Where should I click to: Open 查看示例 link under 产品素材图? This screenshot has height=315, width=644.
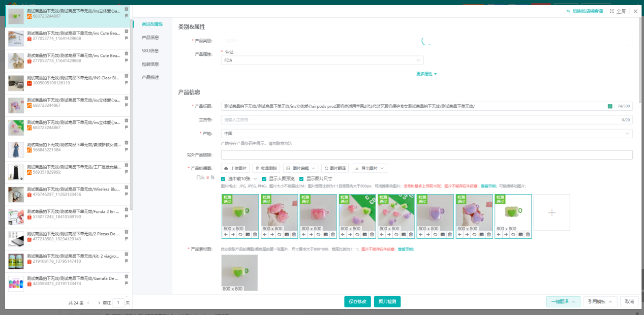(x=405, y=249)
